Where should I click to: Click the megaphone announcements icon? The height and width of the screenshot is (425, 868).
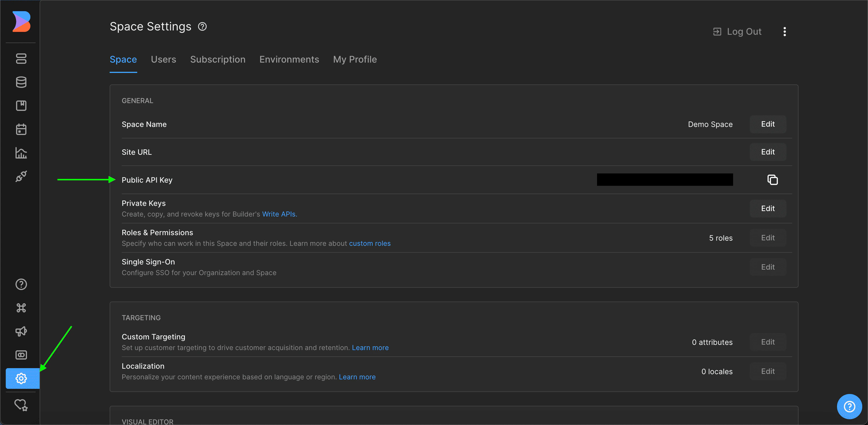pyautogui.click(x=21, y=331)
